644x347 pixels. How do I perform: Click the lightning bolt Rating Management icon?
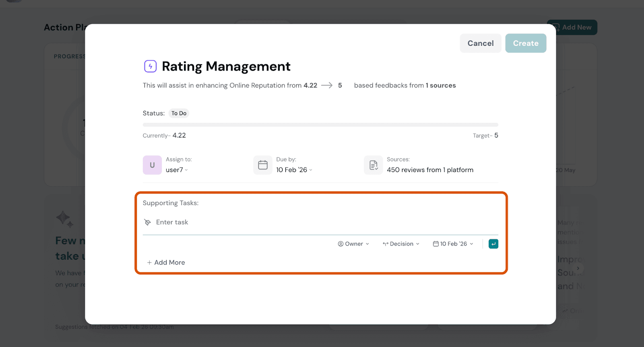150,66
